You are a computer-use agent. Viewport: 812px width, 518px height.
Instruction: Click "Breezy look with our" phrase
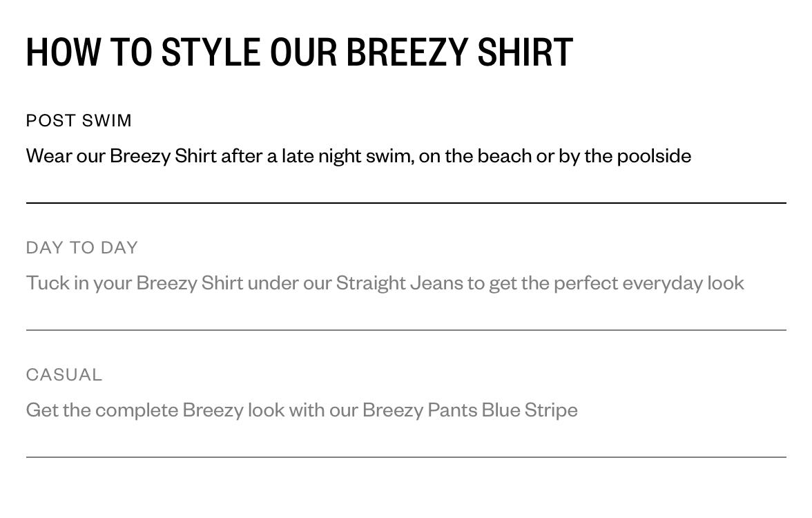(x=270, y=410)
